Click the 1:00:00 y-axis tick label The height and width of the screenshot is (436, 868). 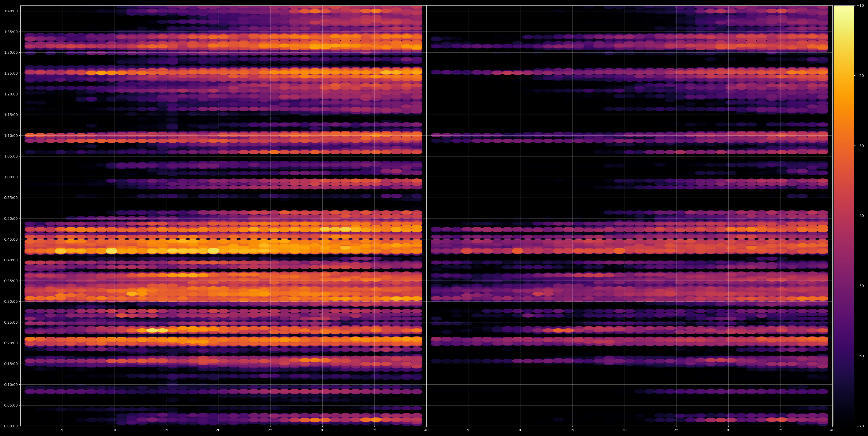click(11, 177)
